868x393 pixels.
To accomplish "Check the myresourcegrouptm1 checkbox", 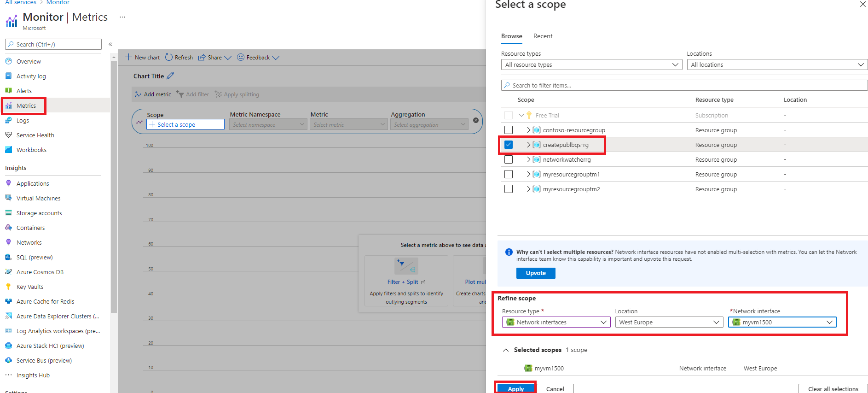I will [509, 174].
